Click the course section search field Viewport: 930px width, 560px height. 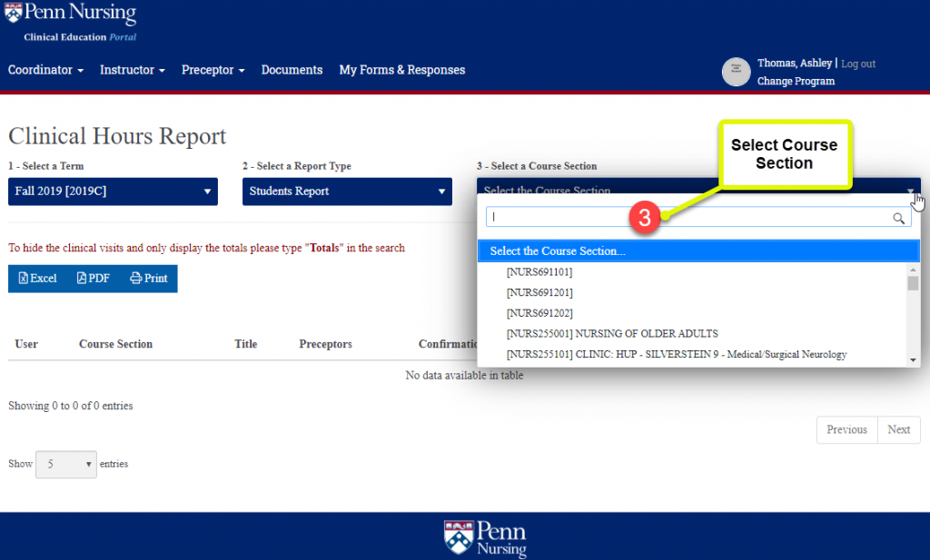688,218
